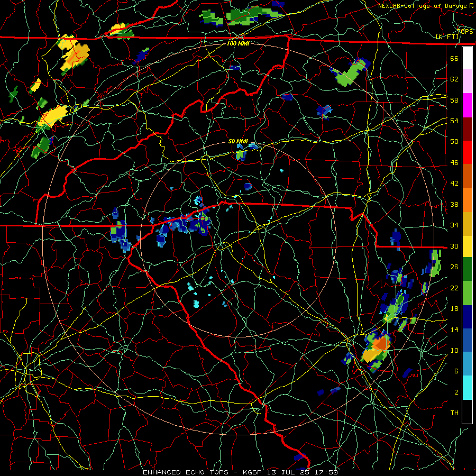Click the "TH" legend label
Viewport: 476px width, 476px height.
click(454, 413)
